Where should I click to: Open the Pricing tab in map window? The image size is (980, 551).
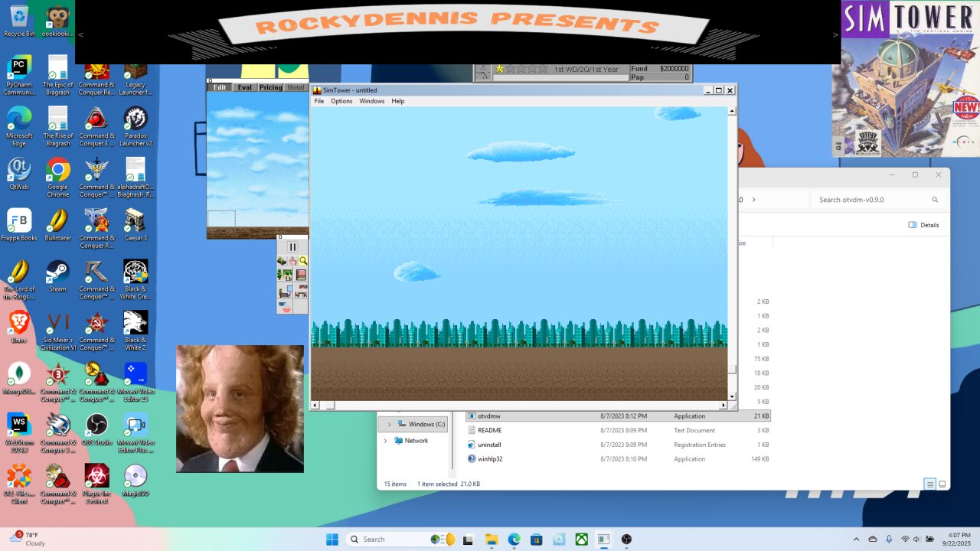270,87
